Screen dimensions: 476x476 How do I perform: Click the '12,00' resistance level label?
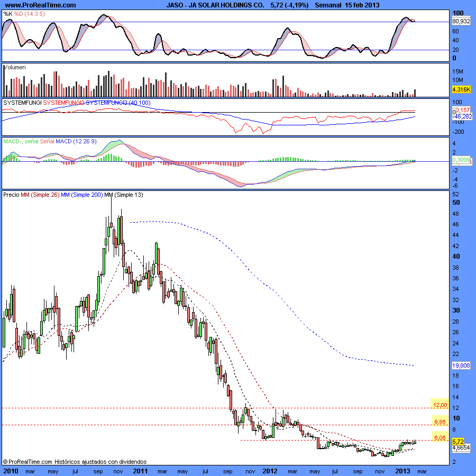coord(440,405)
